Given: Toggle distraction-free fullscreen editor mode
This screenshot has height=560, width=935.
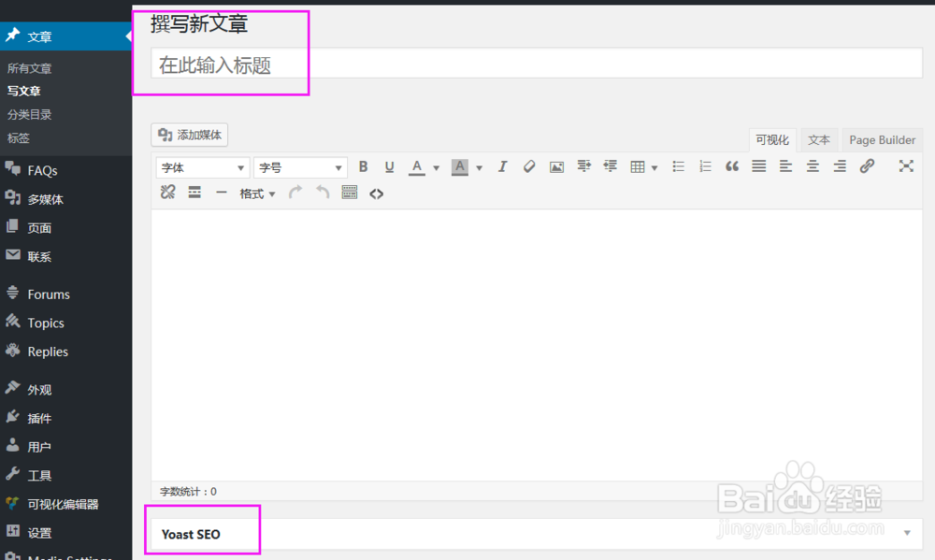Looking at the screenshot, I should click(906, 165).
